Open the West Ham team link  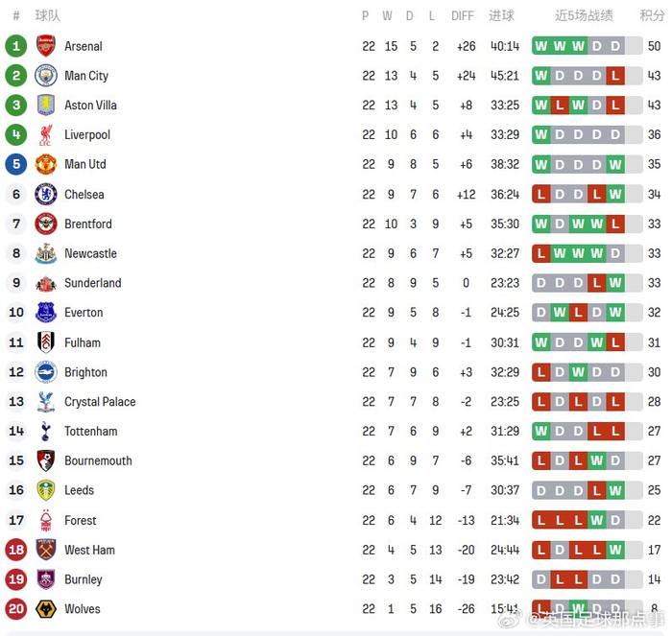tap(89, 550)
